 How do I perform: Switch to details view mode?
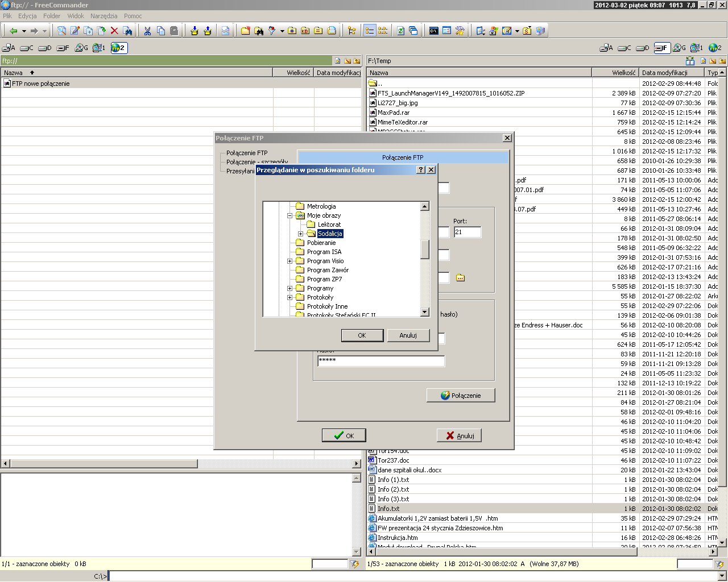pos(370,31)
